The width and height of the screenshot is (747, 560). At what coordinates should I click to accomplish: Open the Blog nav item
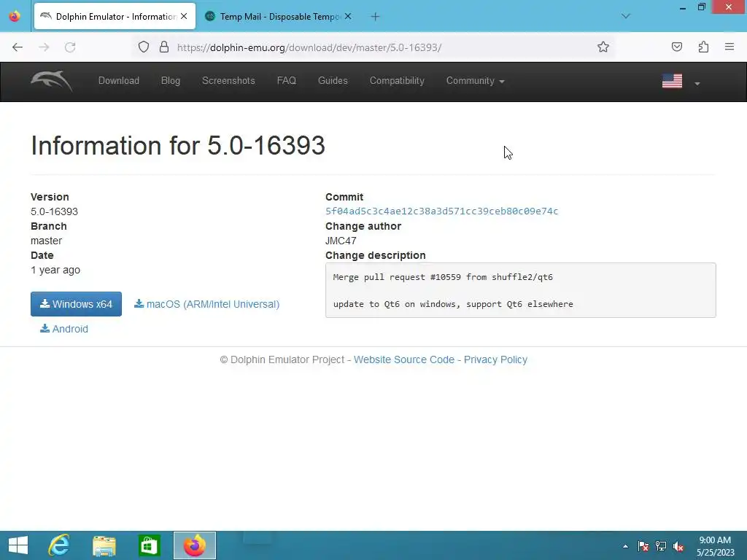pos(171,80)
